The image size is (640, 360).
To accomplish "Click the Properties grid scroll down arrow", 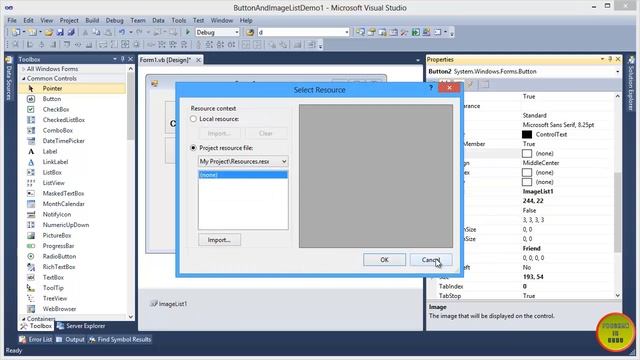I will coord(618,295).
